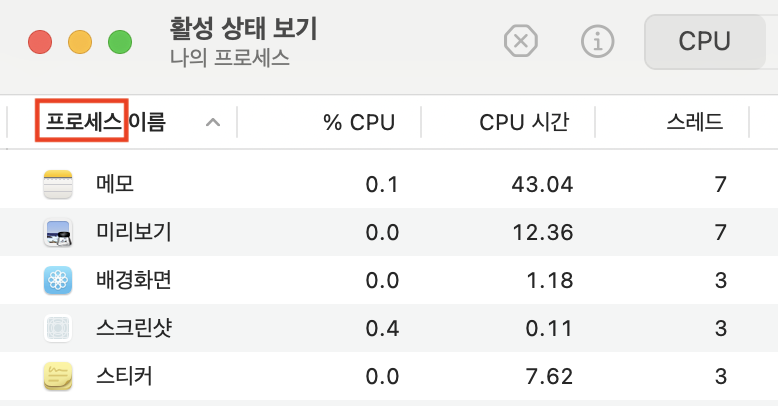Click the 0.11 CPU time value
The height and width of the screenshot is (406, 778).
[549, 329]
